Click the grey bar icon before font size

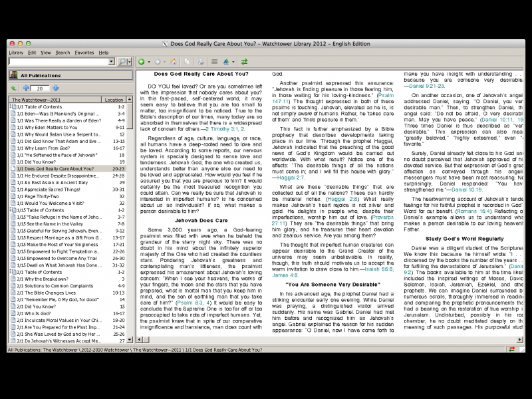pyautogui.click(x=214, y=62)
